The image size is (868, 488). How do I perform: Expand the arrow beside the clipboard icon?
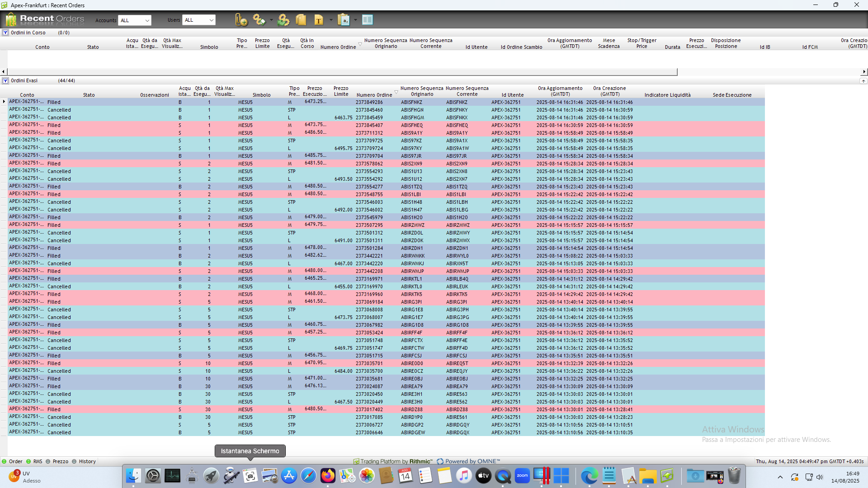(356, 20)
